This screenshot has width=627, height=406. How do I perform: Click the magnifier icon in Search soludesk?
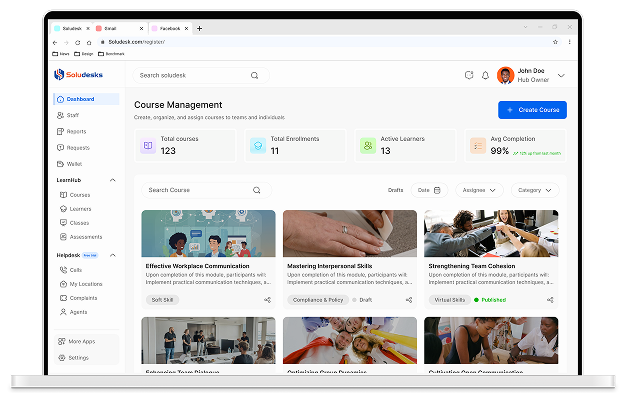coord(254,75)
